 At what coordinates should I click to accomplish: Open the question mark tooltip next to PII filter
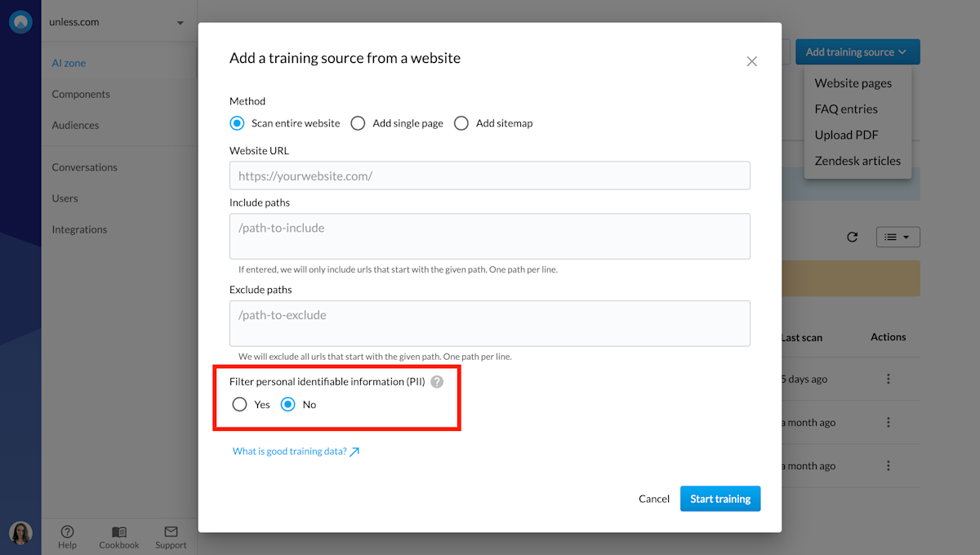pyautogui.click(x=437, y=381)
